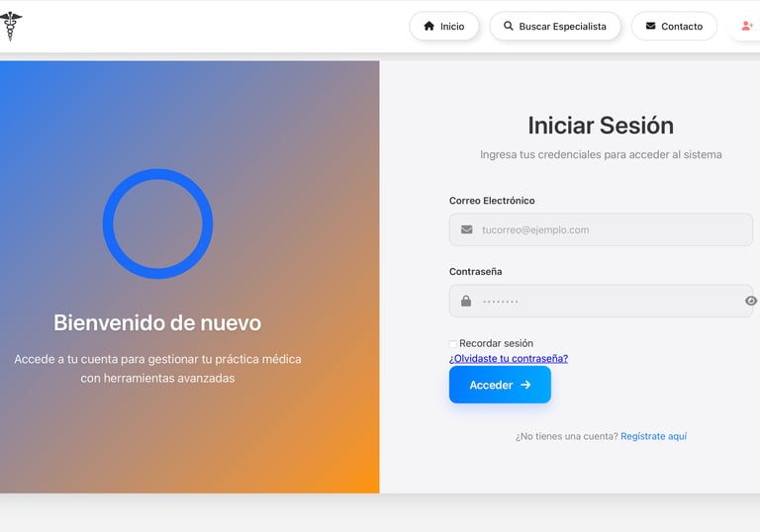Click the Iniciar Sesión heading
The width and height of the screenshot is (760, 532).
click(601, 126)
